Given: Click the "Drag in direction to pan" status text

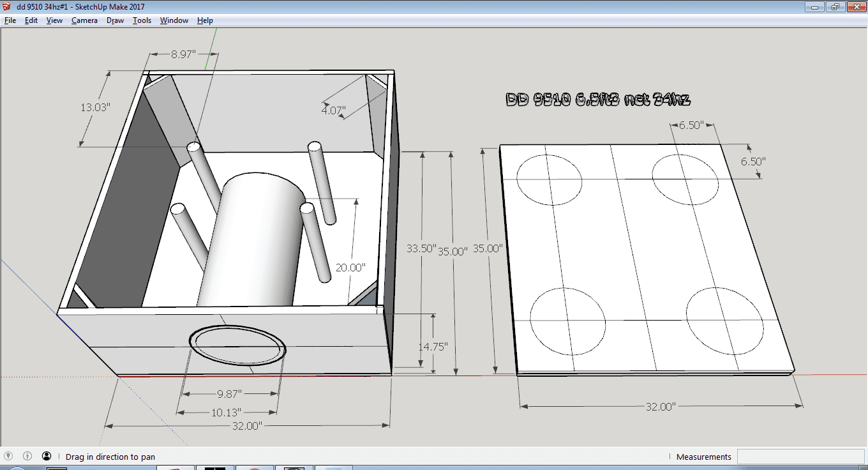Looking at the screenshot, I should click(110, 457).
